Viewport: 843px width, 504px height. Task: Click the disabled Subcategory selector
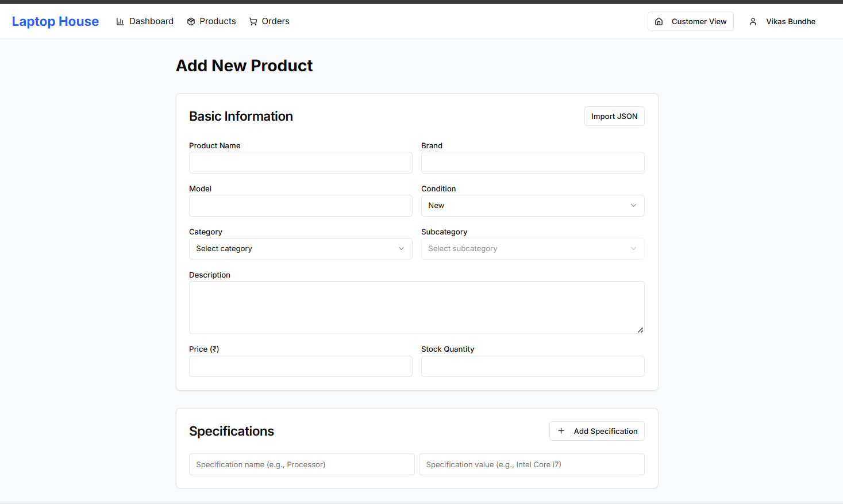532,248
